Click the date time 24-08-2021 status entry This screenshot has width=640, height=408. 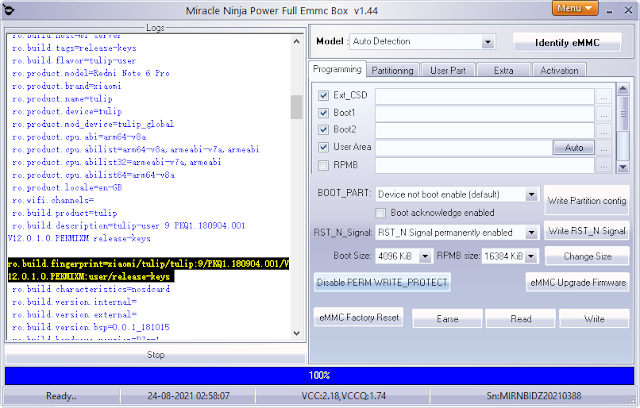[188, 396]
